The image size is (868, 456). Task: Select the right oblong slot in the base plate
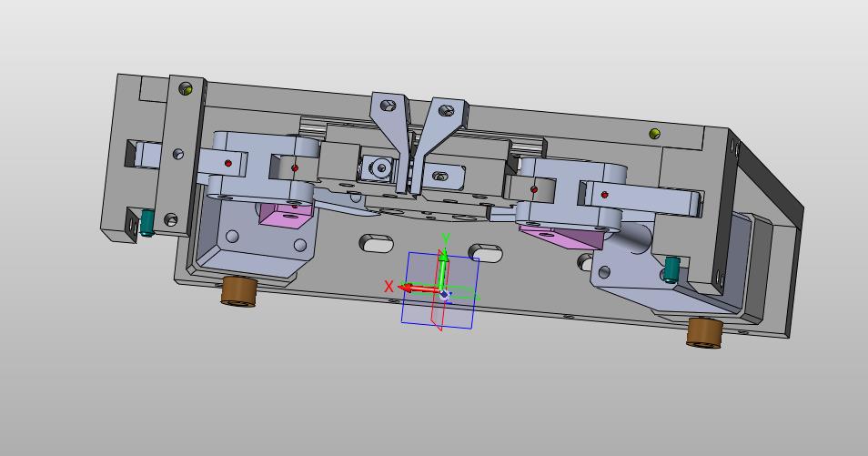[486, 253]
